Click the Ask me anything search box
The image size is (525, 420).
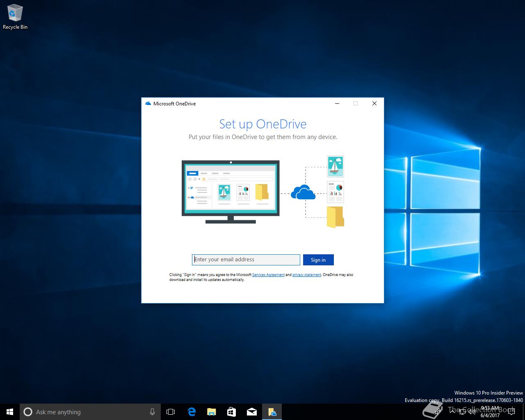click(x=90, y=412)
